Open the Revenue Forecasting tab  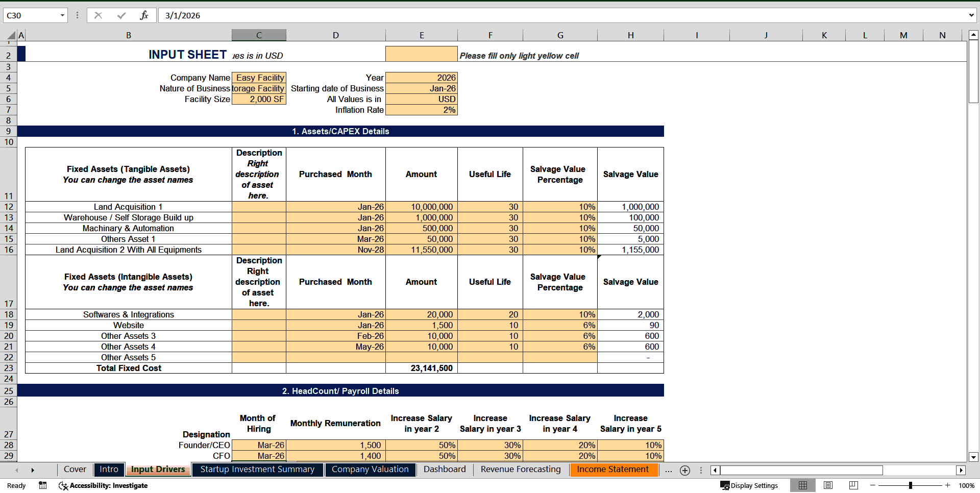521,470
